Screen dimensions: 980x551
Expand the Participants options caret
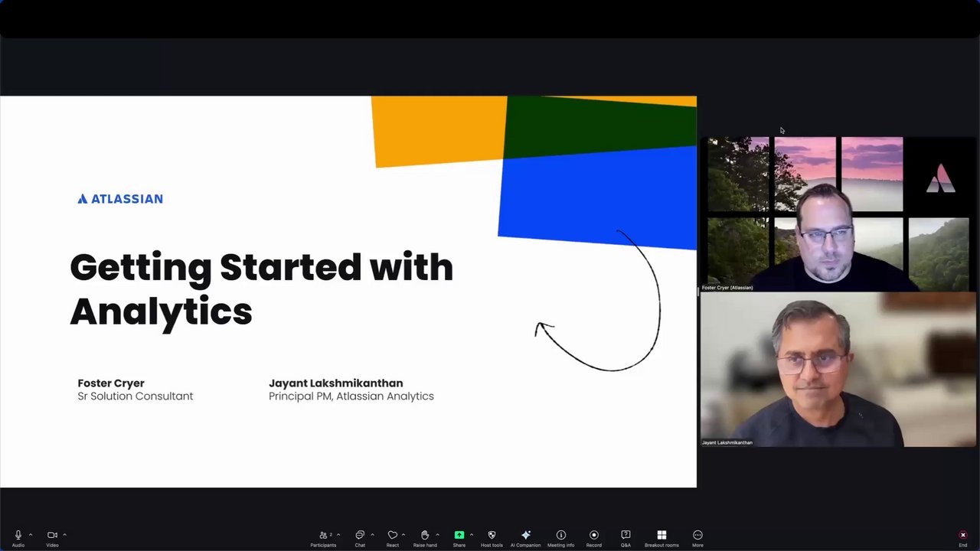[338, 535]
